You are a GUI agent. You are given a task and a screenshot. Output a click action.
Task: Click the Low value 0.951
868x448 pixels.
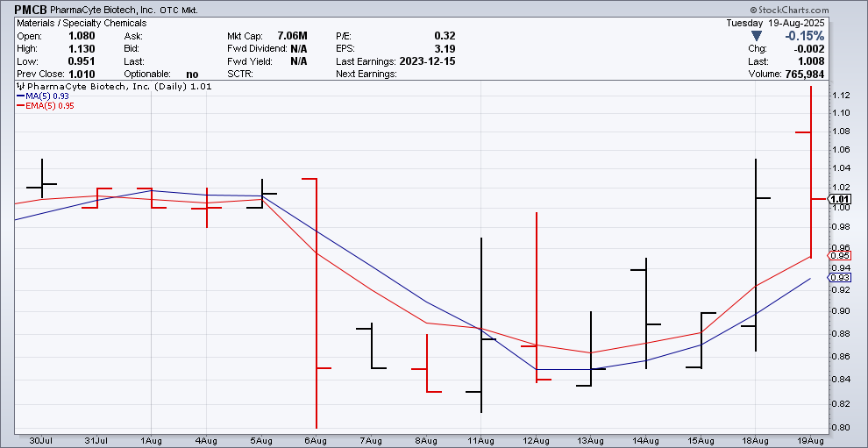(82, 61)
